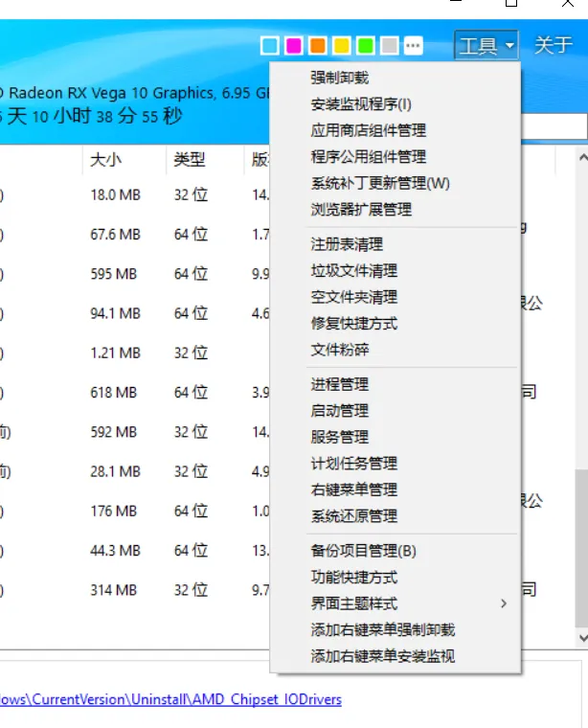
Task: Choose 垃圾文件清理 menu item
Action: (395, 271)
